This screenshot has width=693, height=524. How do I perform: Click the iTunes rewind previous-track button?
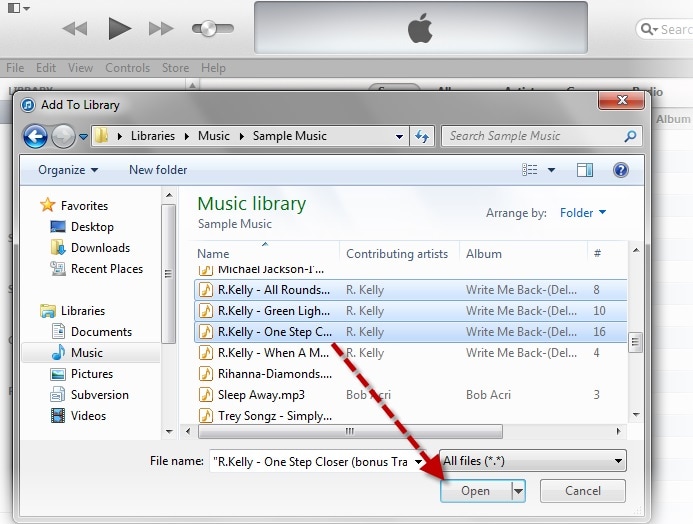[x=75, y=29]
